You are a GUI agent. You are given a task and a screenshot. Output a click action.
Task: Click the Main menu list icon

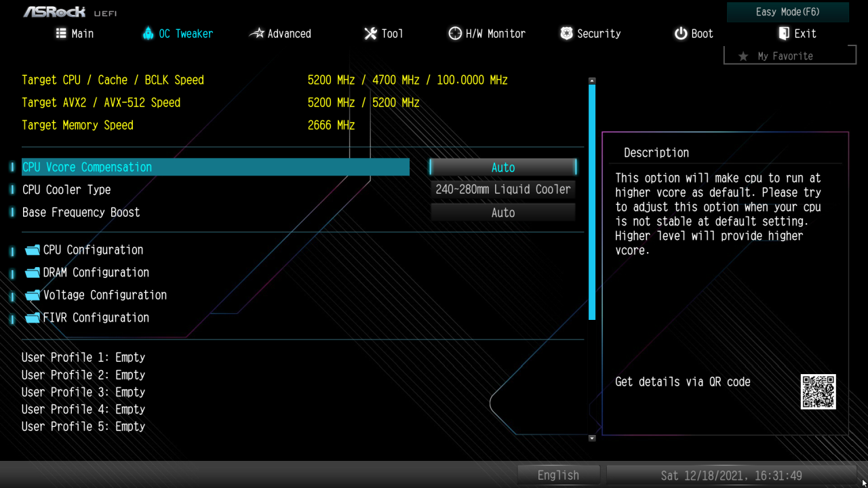tap(61, 33)
